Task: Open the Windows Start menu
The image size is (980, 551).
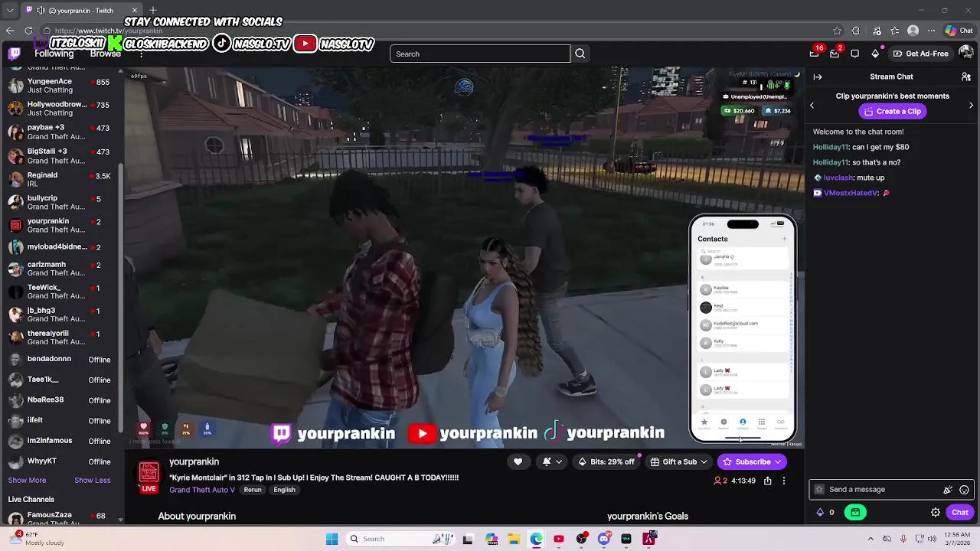Action: [332, 539]
